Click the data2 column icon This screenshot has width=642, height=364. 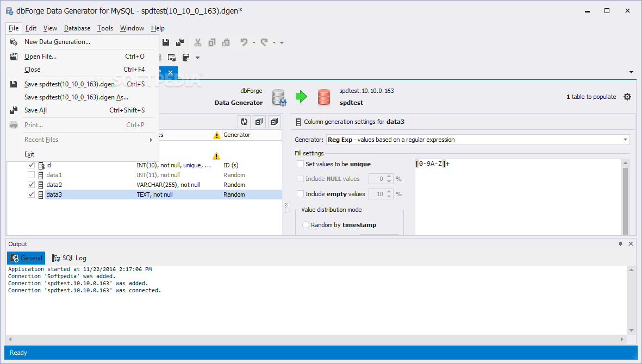click(41, 185)
